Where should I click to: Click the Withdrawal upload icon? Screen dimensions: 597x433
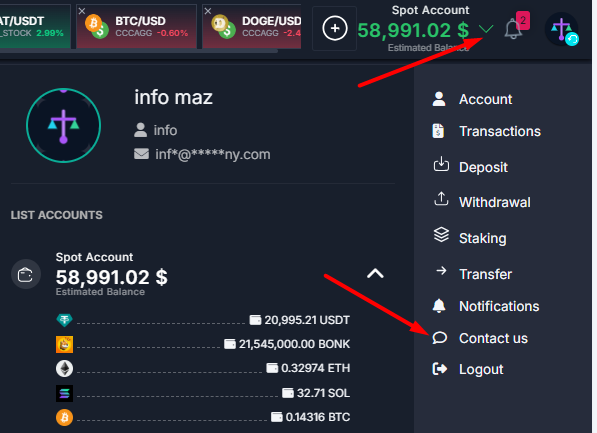[441, 199]
